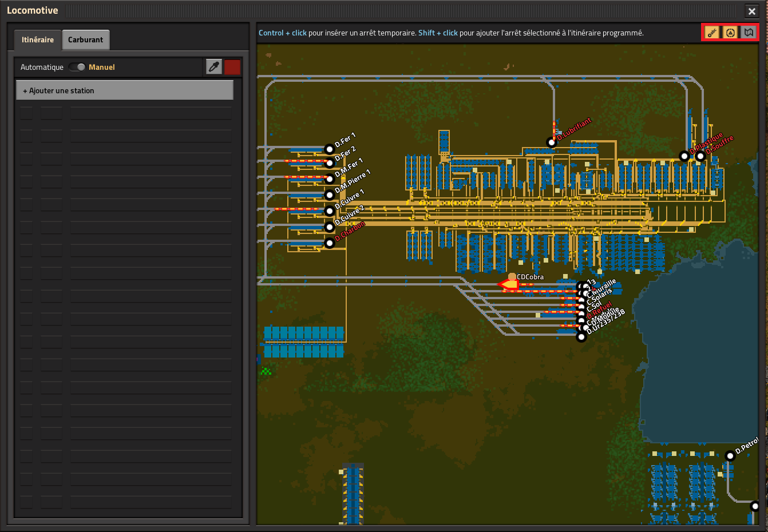Click the CDCobra player marker
Image resolution: width=768 pixels, height=532 pixels.
point(512,277)
